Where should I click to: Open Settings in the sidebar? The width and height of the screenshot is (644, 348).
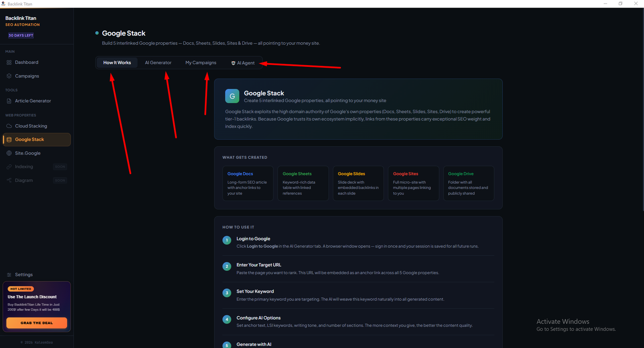[x=37, y=275]
